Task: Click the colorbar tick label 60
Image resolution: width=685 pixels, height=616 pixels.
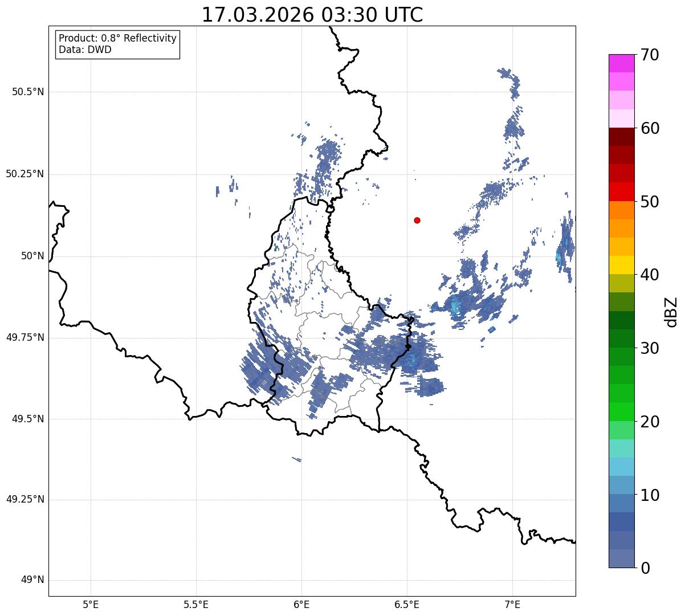Action: click(x=650, y=128)
